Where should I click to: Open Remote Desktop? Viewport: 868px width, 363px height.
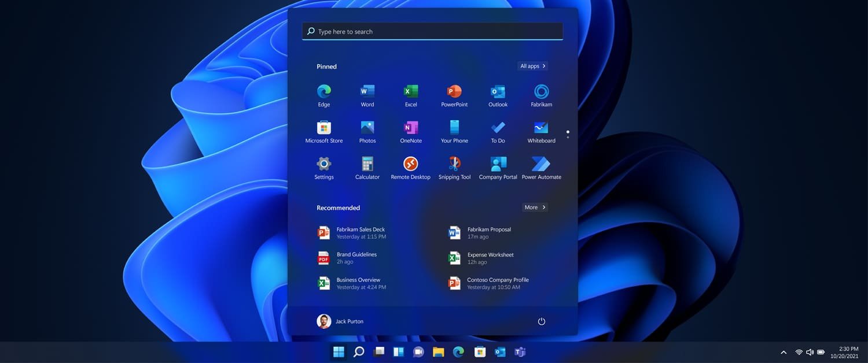pyautogui.click(x=411, y=168)
